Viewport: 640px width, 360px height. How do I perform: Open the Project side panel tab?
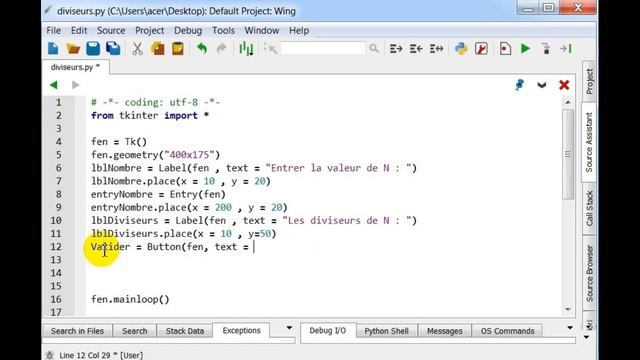[589, 81]
